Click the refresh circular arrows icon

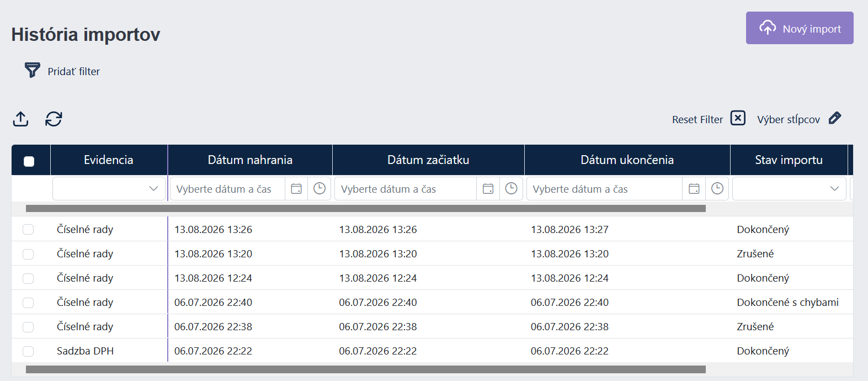(54, 119)
